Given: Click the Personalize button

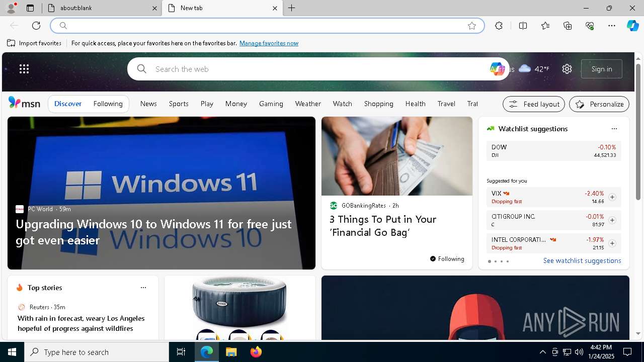Looking at the screenshot, I should point(599,104).
